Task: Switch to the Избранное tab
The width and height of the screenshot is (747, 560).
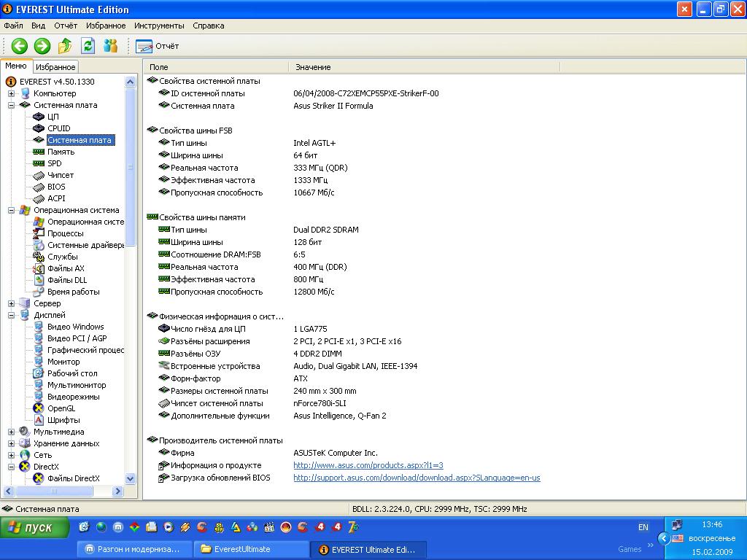Action: pyautogui.click(x=55, y=67)
